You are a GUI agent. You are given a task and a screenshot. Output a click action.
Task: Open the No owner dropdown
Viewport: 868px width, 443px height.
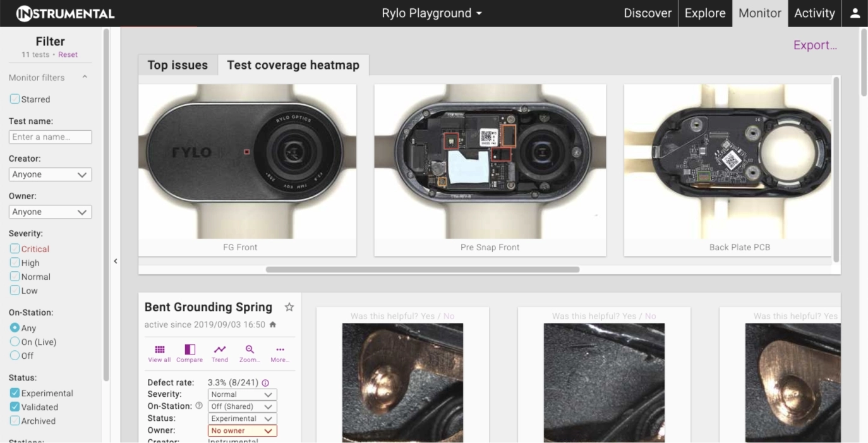tap(242, 430)
